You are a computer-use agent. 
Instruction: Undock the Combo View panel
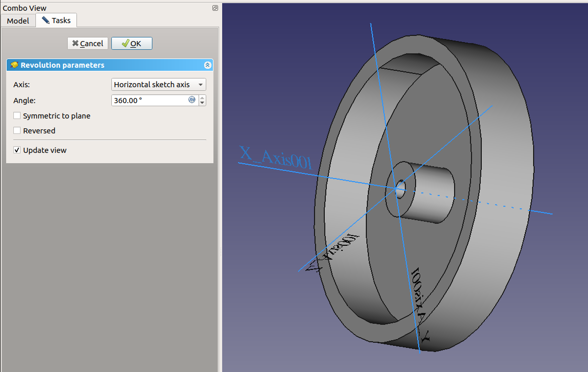(215, 8)
